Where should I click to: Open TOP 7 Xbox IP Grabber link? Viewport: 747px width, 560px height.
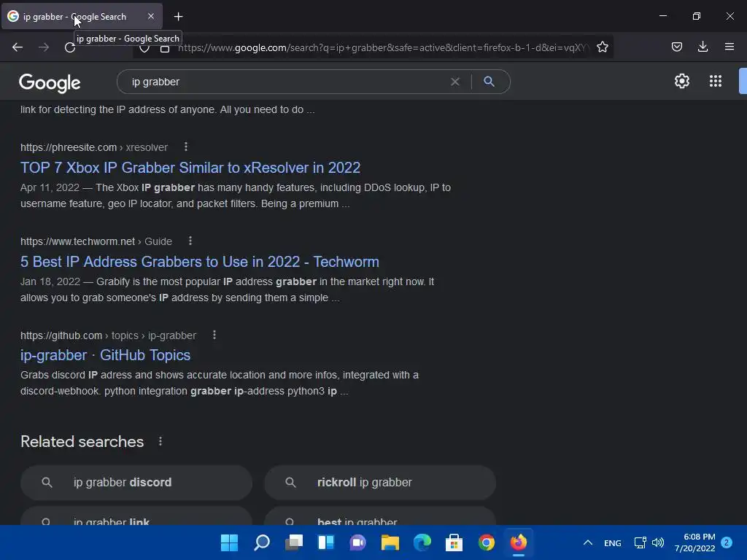click(x=190, y=168)
